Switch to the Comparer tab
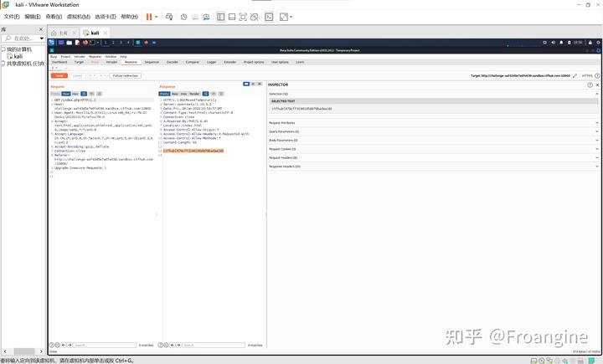The image size is (603, 364). click(193, 62)
